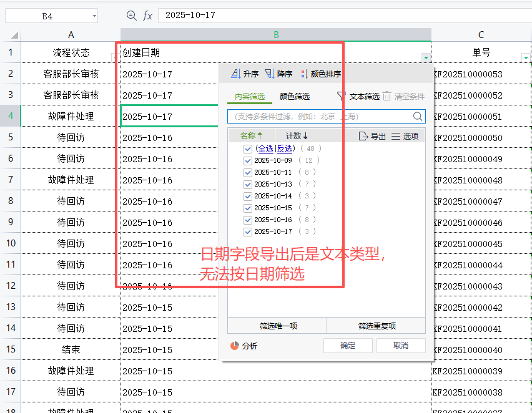The image size is (532, 413).
Task: Export filter list with 导出
Action: tap(372, 136)
